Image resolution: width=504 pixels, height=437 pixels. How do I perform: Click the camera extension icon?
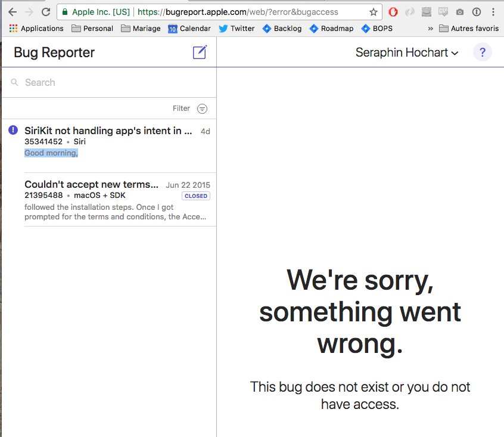pyautogui.click(x=460, y=12)
